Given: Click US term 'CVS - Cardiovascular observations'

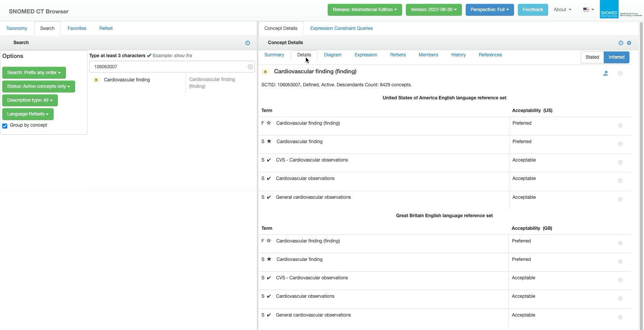Looking at the screenshot, I should [x=312, y=160].
